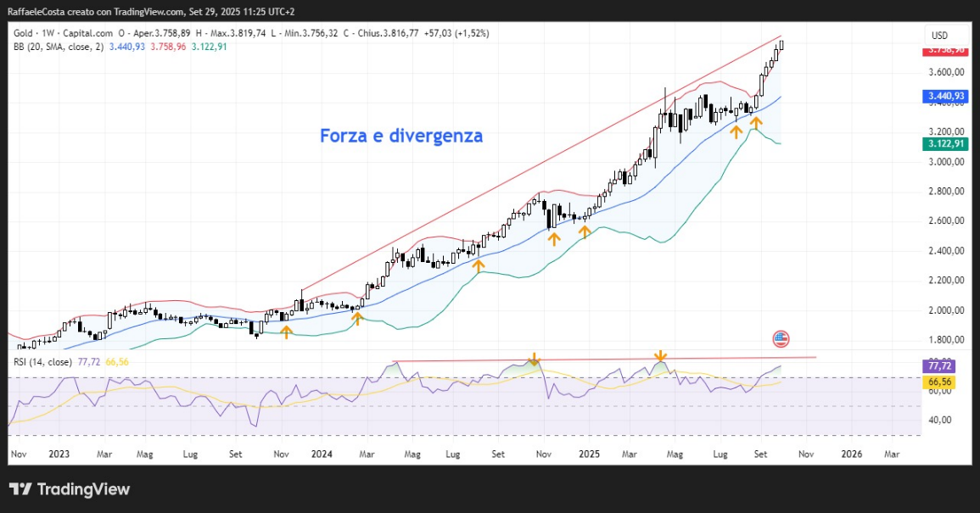980x513 pixels.
Task: Select the 'Forza e divergenza' text annotation
Action: click(x=401, y=136)
